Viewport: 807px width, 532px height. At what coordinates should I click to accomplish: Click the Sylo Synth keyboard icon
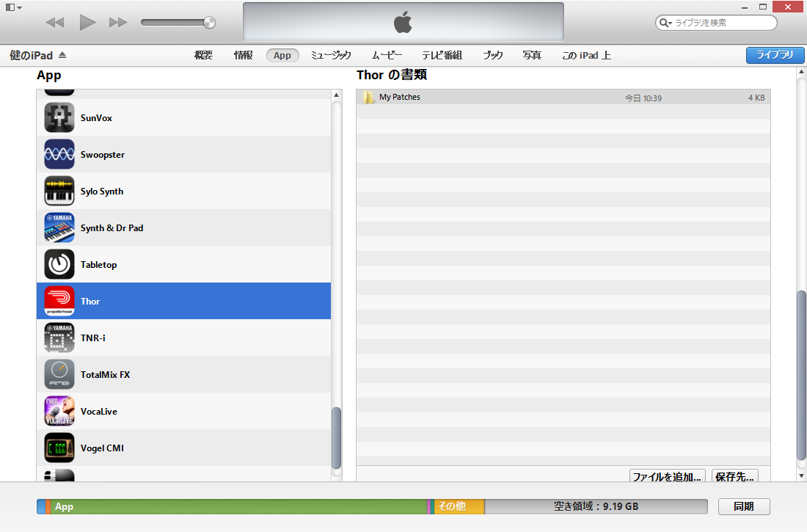coord(59,191)
